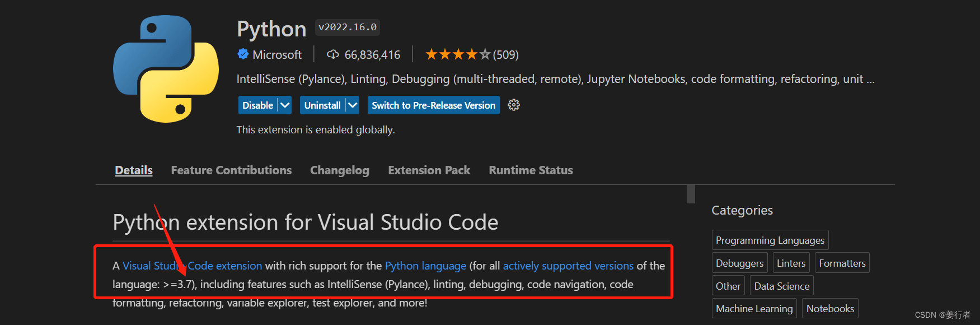Click the star rating for the extension
The width and height of the screenshot is (980, 325).
(458, 54)
